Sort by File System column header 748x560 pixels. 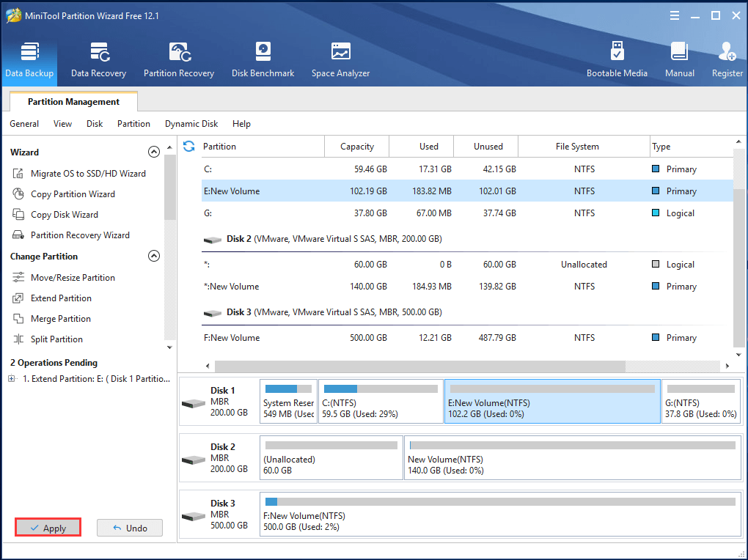pos(584,147)
